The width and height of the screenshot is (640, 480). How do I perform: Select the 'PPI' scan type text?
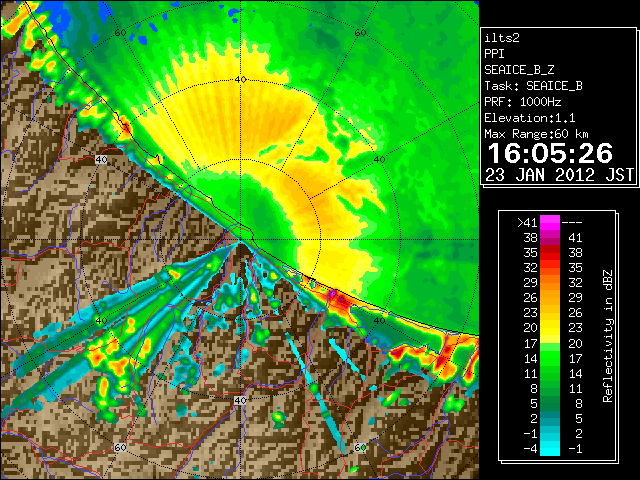tap(494, 54)
